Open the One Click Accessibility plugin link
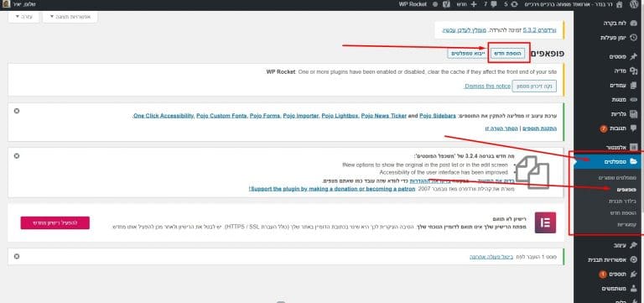Image resolution: width=644 pixels, height=303 pixels. [164, 116]
